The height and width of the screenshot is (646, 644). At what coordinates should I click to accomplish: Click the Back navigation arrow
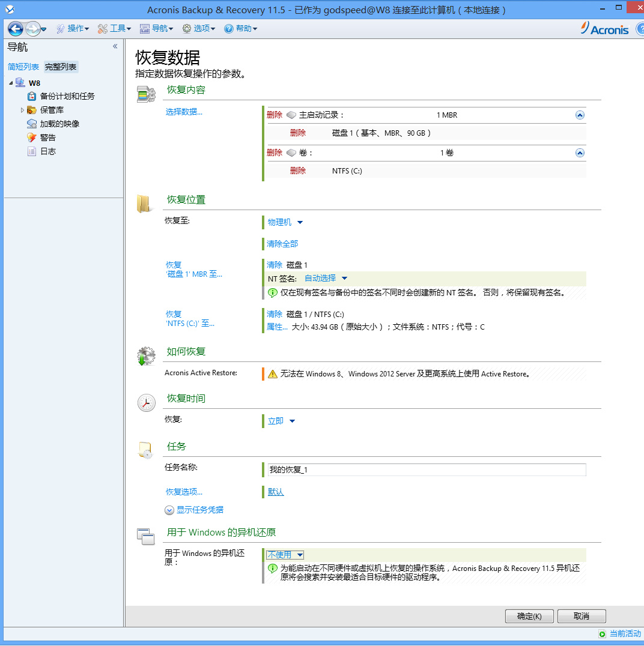click(15, 28)
